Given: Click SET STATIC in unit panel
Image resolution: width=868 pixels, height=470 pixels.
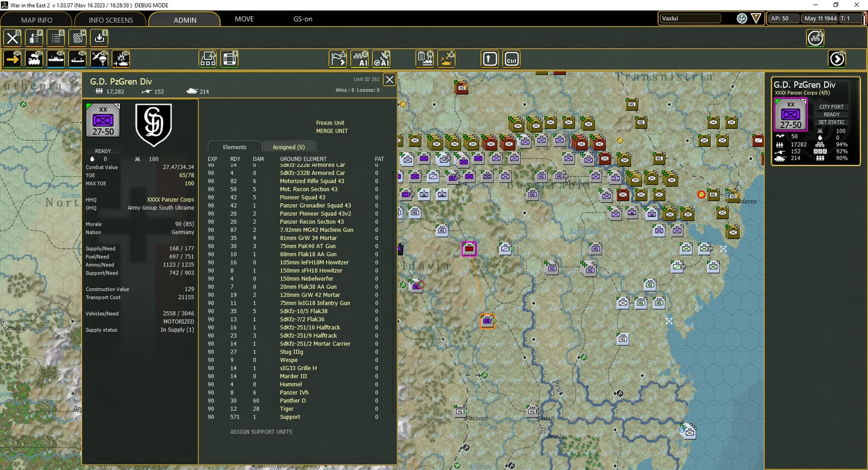Looking at the screenshot, I should [831, 122].
